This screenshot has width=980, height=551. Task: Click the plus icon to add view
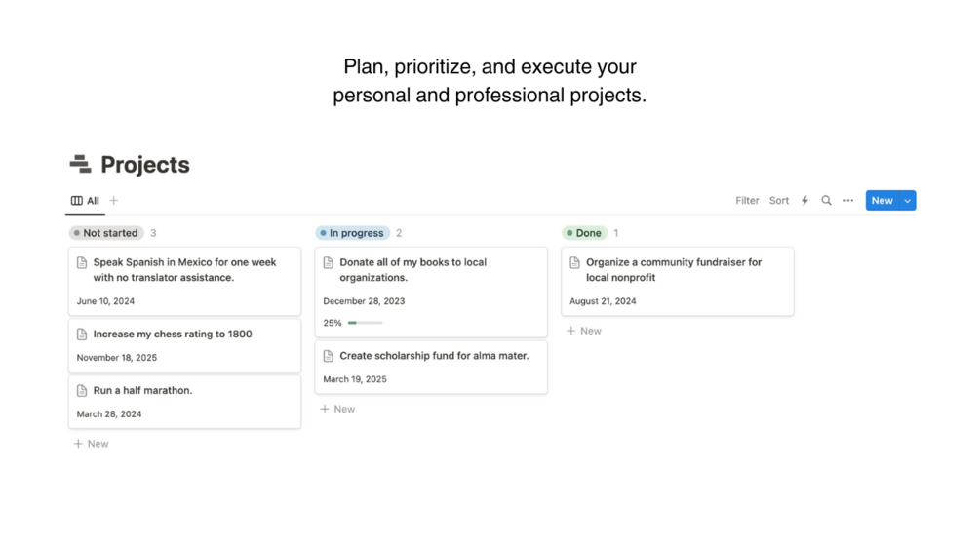114,201
